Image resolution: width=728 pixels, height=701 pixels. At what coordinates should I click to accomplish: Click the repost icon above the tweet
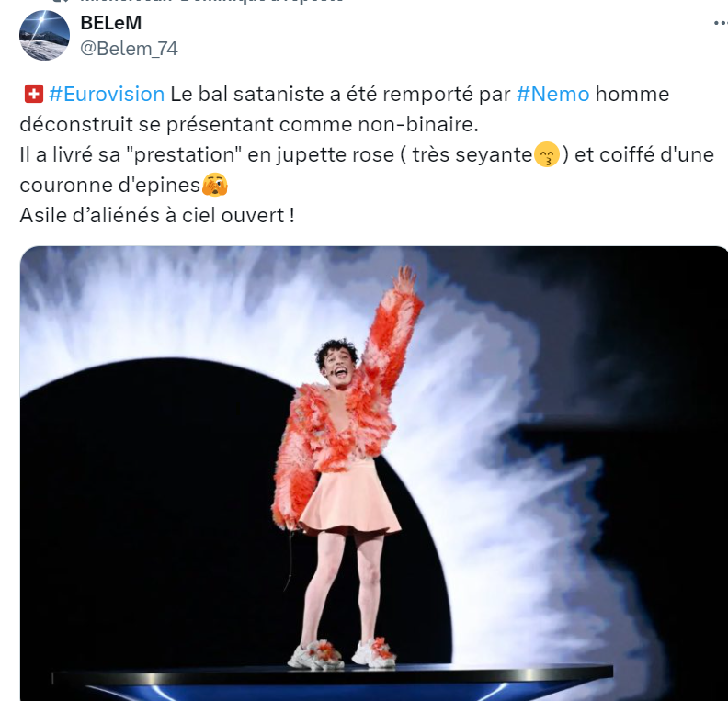[60, 2]
